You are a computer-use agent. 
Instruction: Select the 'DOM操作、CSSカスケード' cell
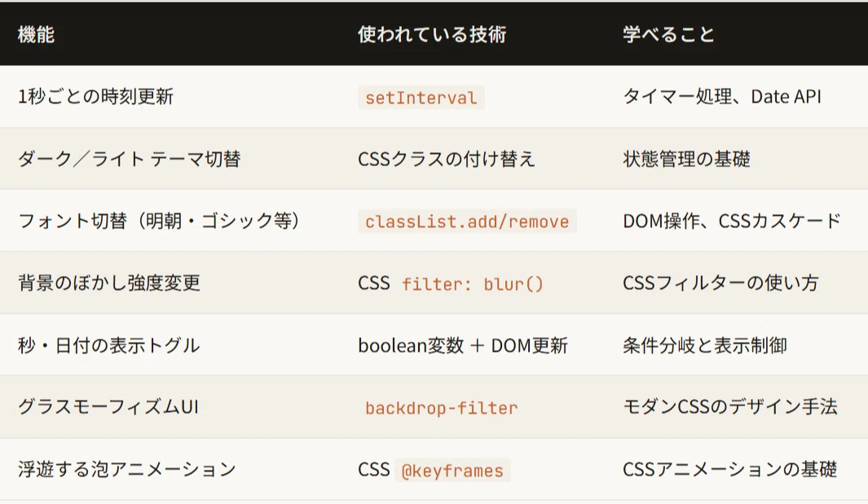click(732, 221)
